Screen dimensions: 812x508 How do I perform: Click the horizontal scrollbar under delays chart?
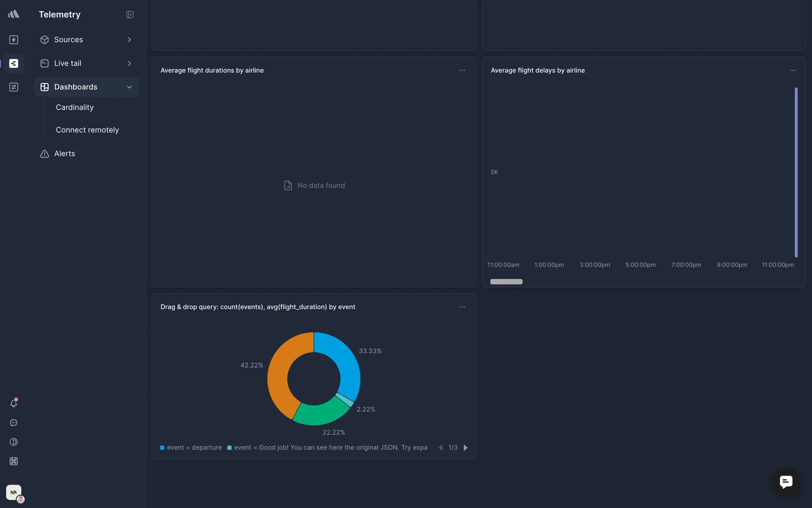tap(506, 282)
